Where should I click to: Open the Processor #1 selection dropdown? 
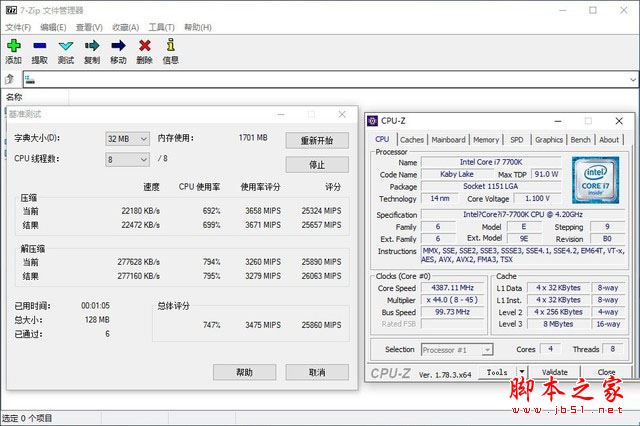(x=457, y=350)
